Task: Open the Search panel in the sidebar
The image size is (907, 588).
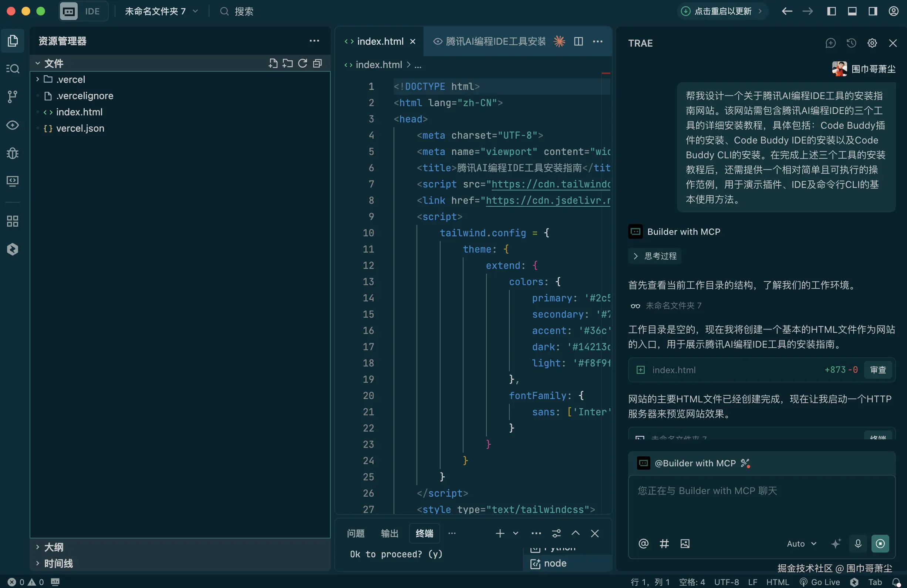Action: pos(13,68)
